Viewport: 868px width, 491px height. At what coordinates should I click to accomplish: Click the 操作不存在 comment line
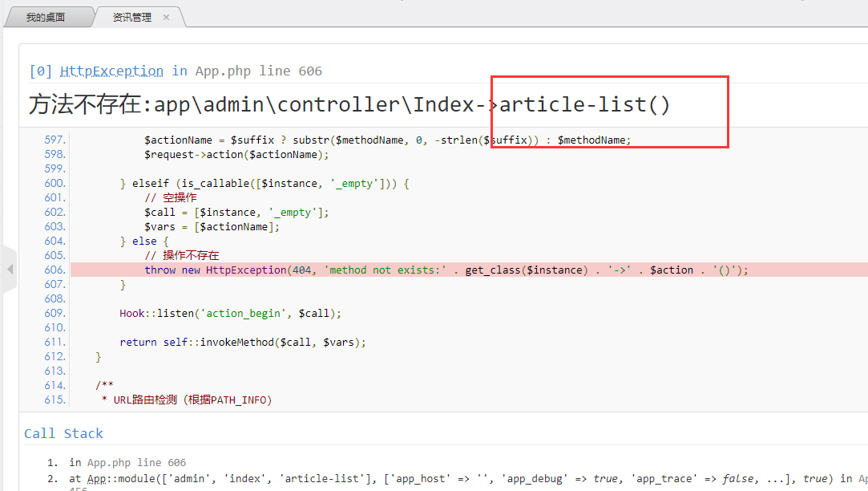pyautogui.click(x=182, y=255)
